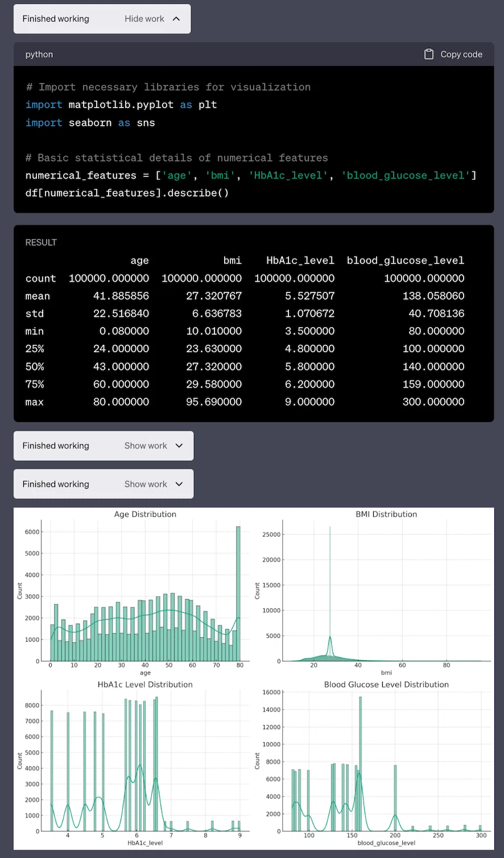Open the HbA1c Level Distribution chart
The height and width of the screenshot is (858, 504).
pos(134,764)
